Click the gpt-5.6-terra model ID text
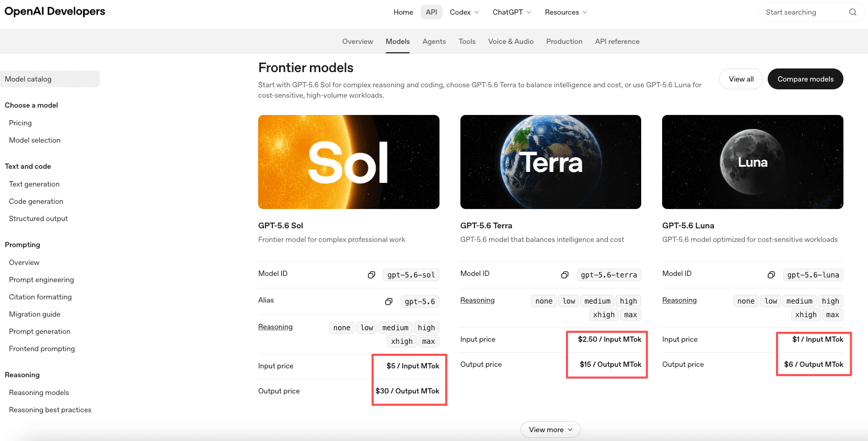 tap(609, 275)
